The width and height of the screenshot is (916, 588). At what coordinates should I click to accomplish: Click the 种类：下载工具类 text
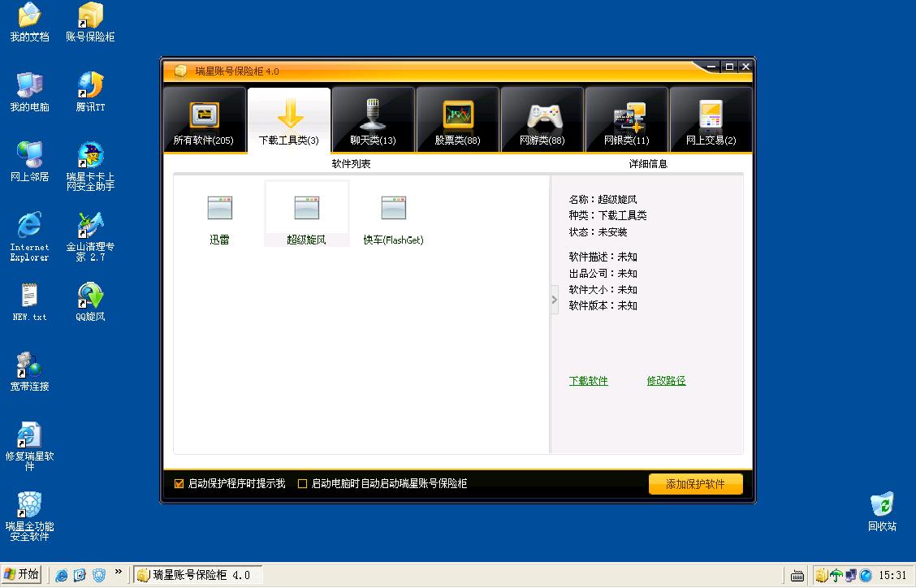coord(607,216)
